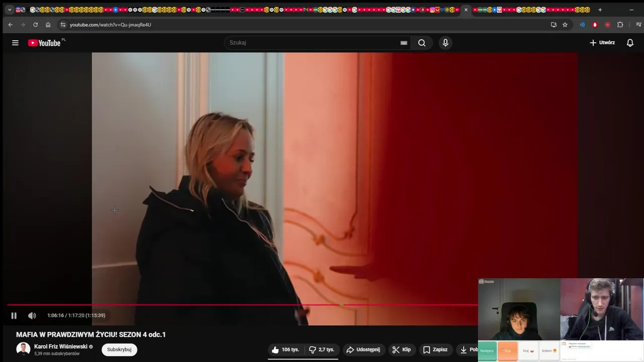
Task: Pause the video playback
Action: (14, 316)
